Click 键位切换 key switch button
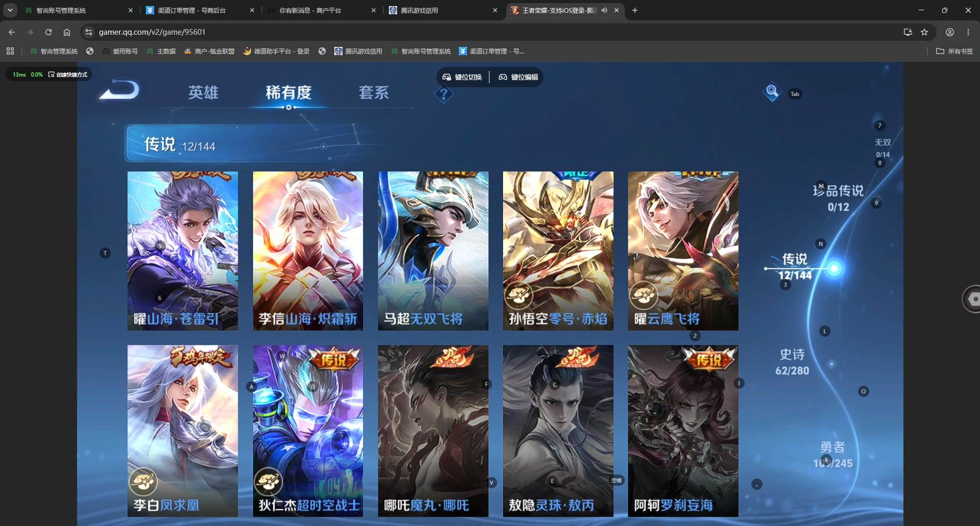980x526 pixels. tap(462, 77)
